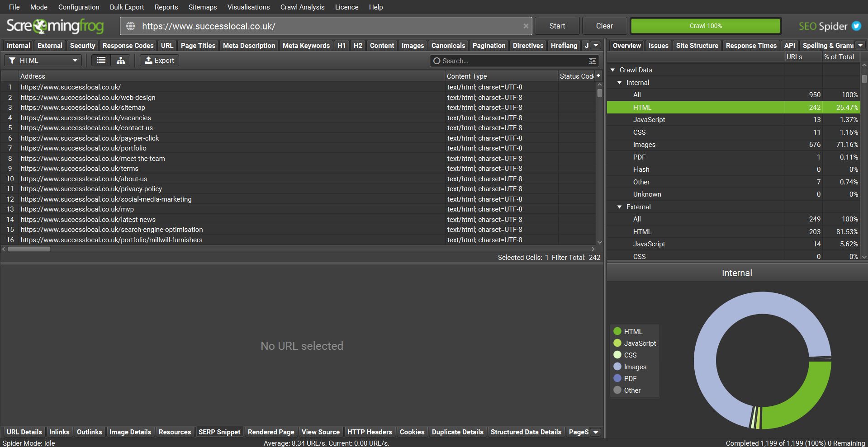Show more bottom tabs dropdown arrow
868x447 pixels.
596,432
